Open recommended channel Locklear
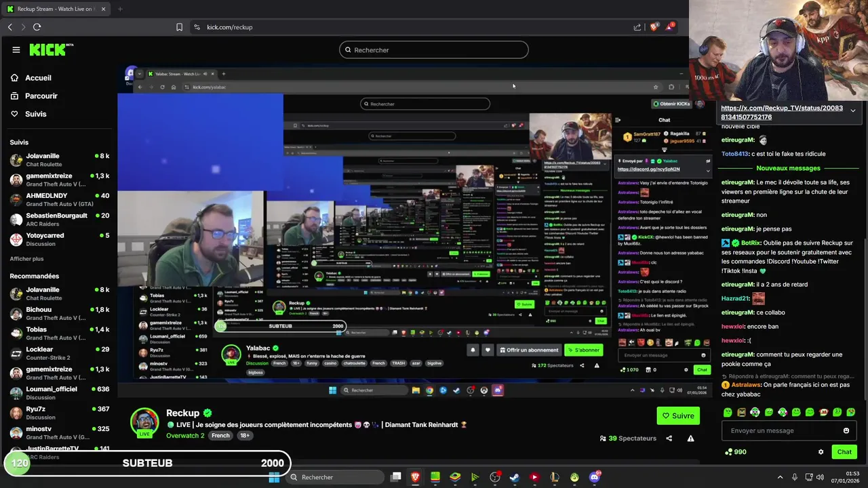The width and height of the screenshot is (868, 488). [x=60, y=353]
